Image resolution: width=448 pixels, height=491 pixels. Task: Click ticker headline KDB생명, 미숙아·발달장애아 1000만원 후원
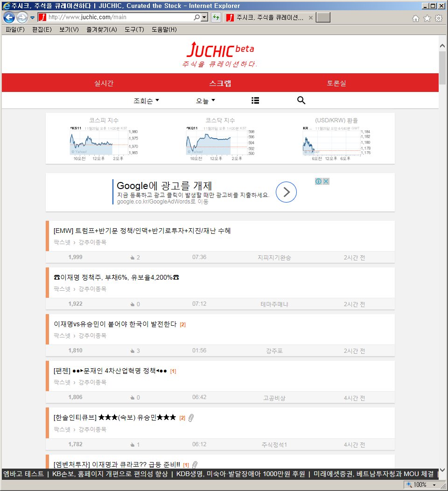point(240,474)
